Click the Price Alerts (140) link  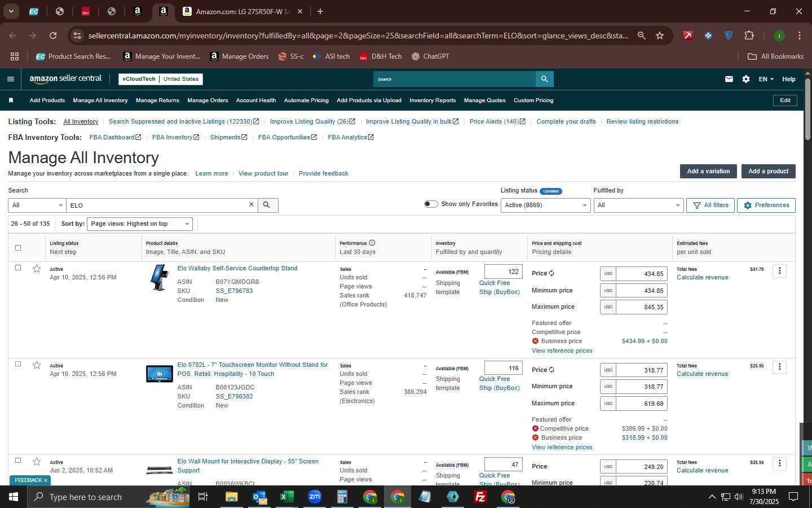coord(497,121)
